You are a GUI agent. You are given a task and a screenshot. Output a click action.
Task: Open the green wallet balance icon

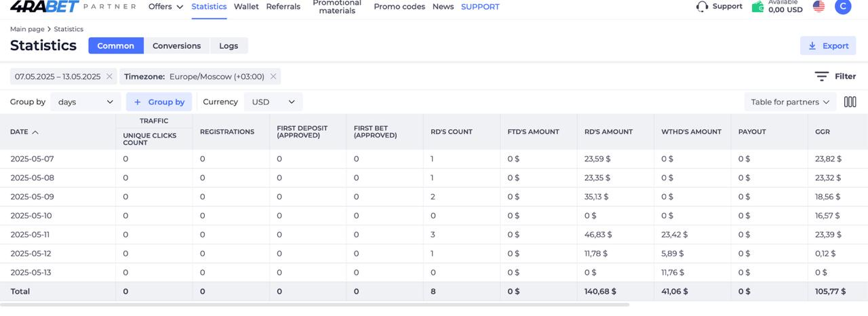[x=757, y=7]
